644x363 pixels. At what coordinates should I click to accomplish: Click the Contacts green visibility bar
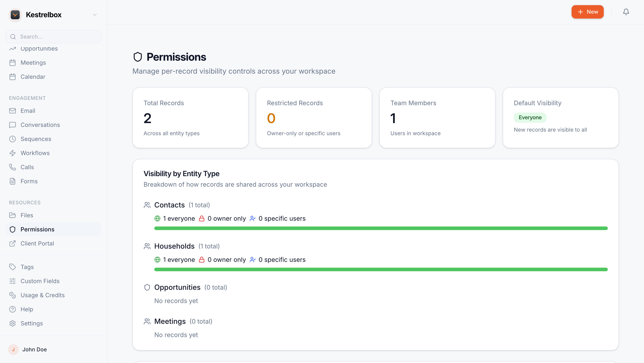coord(381,228)
